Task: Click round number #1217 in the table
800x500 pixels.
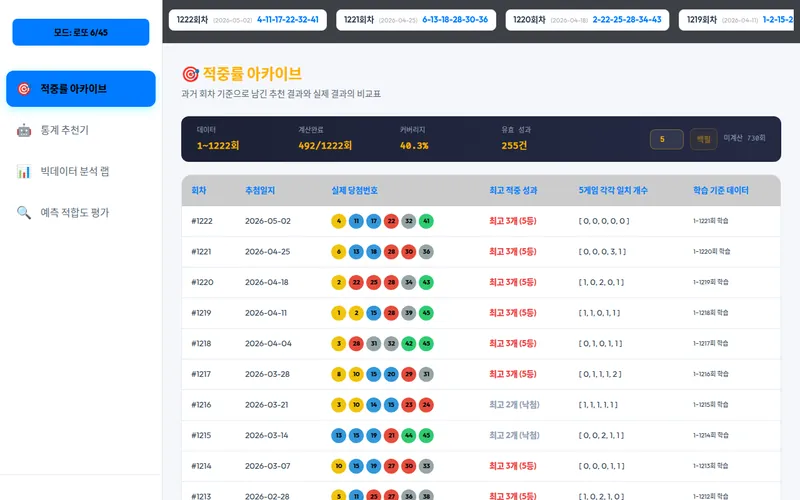Action: point(201,374)
